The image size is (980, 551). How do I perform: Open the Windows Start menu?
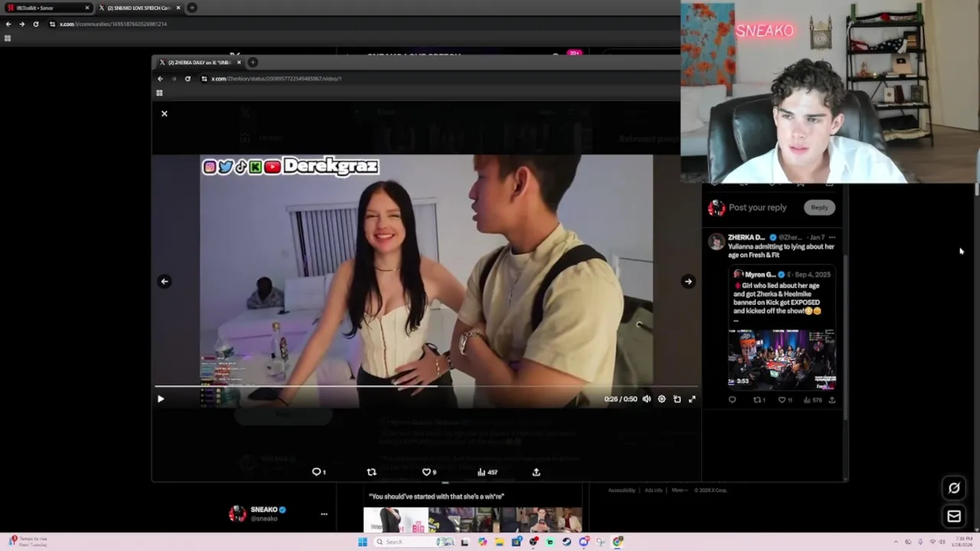coord(362,542)
